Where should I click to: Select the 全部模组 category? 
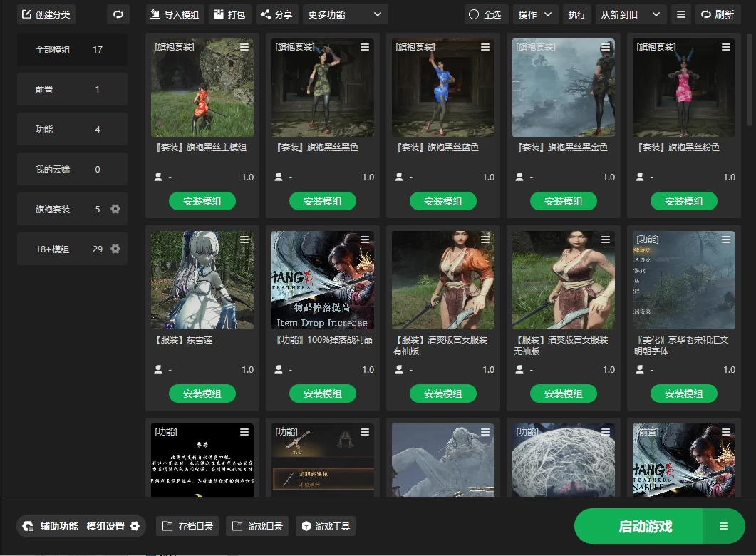point(72,50)
